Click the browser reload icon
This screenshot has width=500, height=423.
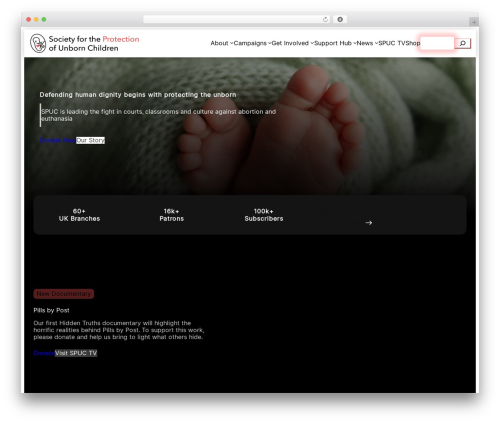point(325,19)
